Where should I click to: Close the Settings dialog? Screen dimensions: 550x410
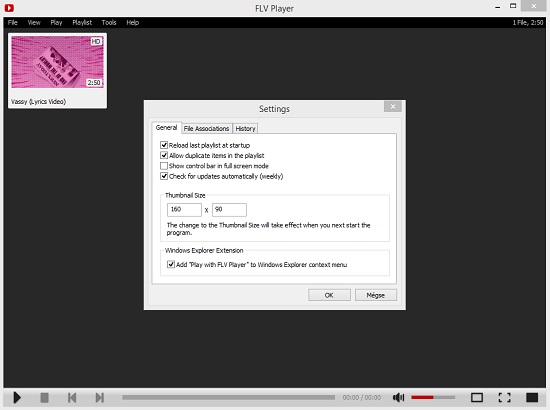coord(393,106)
